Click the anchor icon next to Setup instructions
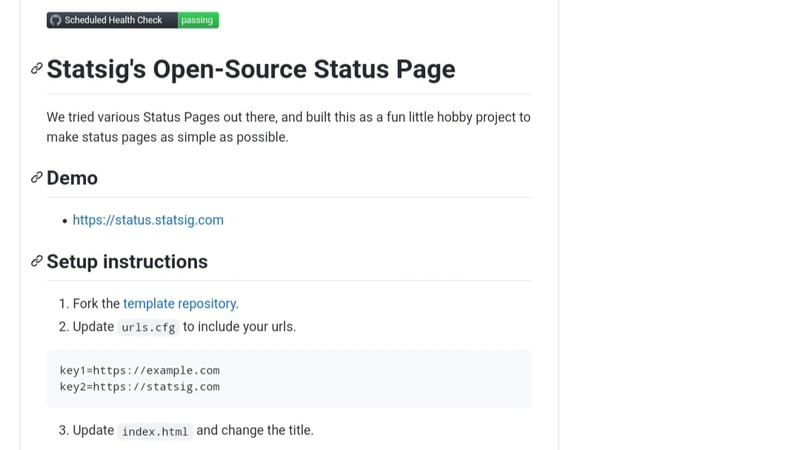Screen dimensions: 800x450 (x=36, y=261)
